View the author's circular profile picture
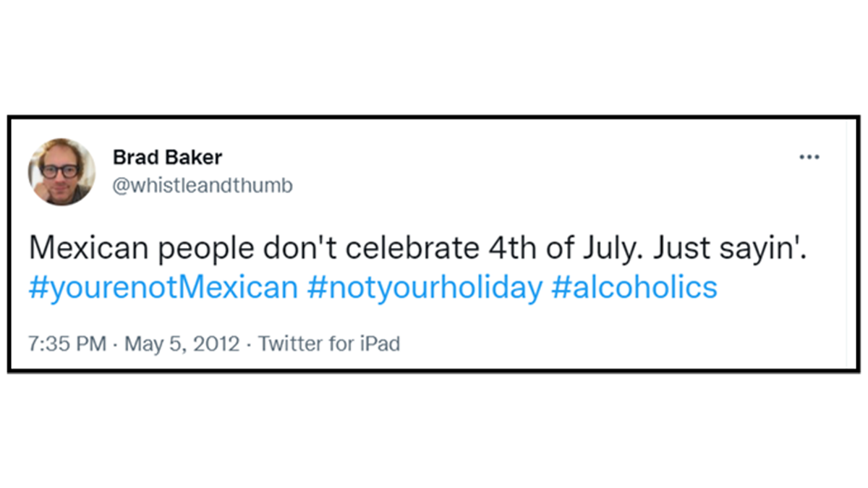 (61, 172)
